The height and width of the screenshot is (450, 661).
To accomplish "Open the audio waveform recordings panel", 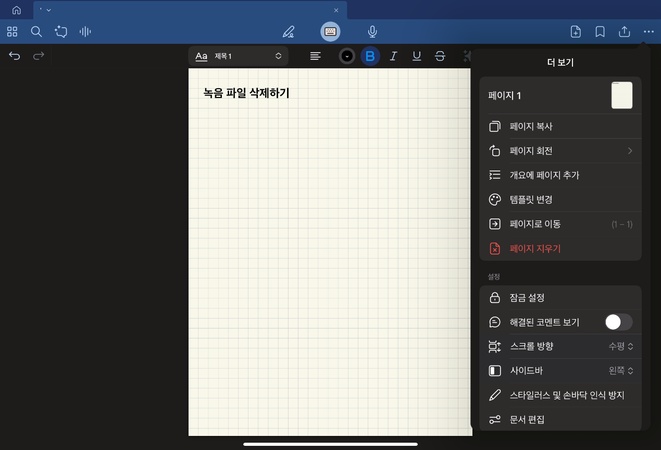I will [85, 32].
